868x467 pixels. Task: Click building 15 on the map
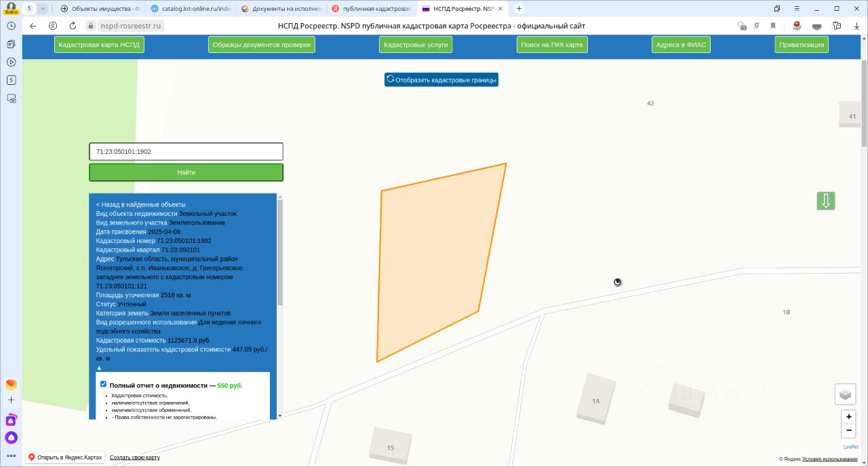tap(391, 446)
